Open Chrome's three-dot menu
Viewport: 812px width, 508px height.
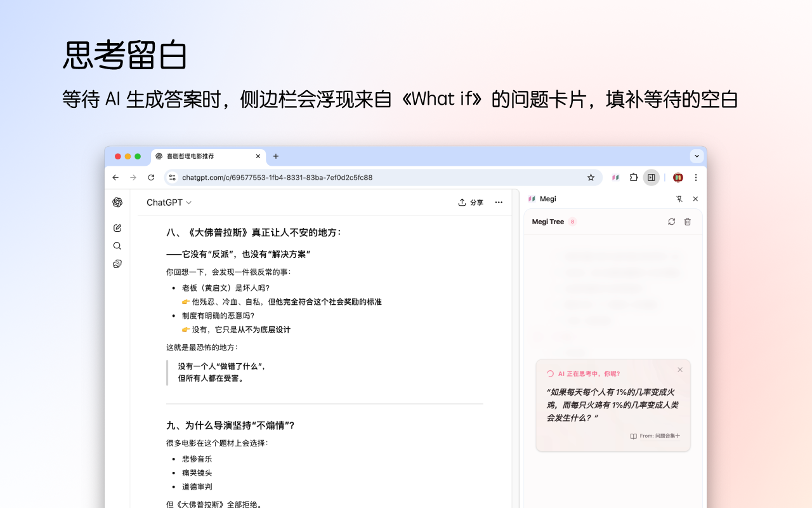[x=696, y=178]
